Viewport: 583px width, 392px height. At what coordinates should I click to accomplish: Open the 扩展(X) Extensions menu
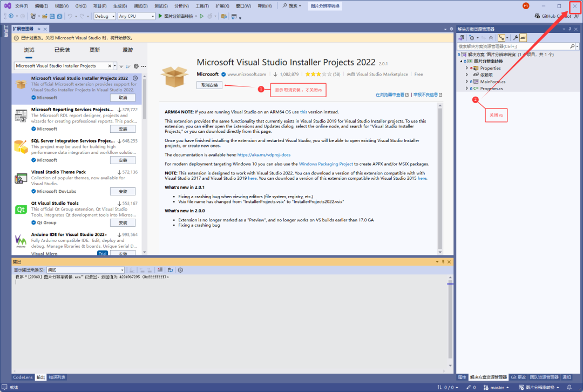click(x=222, y=5)
